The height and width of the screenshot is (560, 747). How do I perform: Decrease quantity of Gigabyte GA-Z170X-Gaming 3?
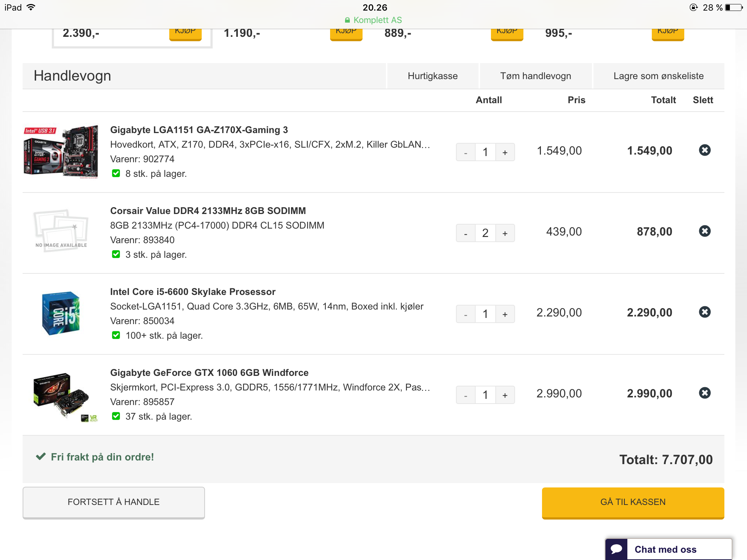coord(466,152)
